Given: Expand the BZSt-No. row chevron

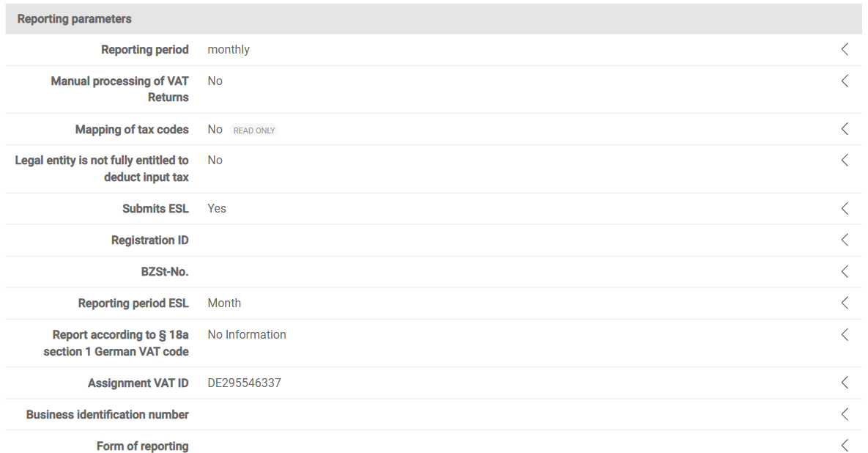Looking at the screenshot, I should coord(845,271).
